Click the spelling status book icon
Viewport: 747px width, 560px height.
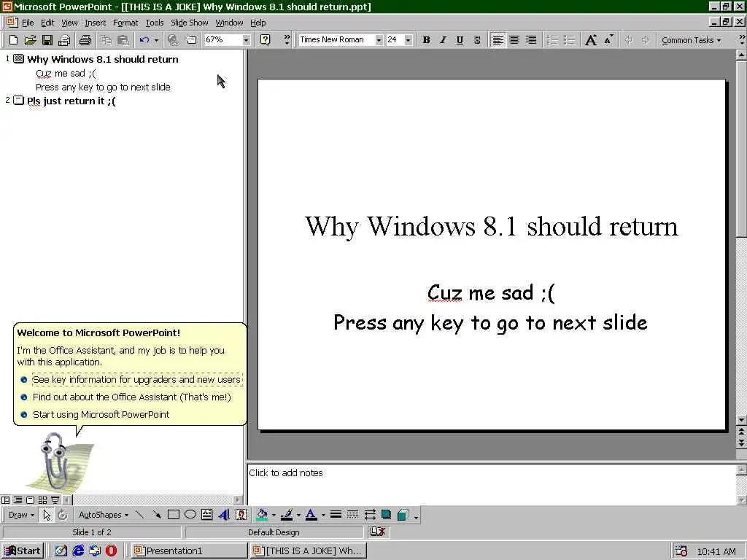[x=377, y=532]
